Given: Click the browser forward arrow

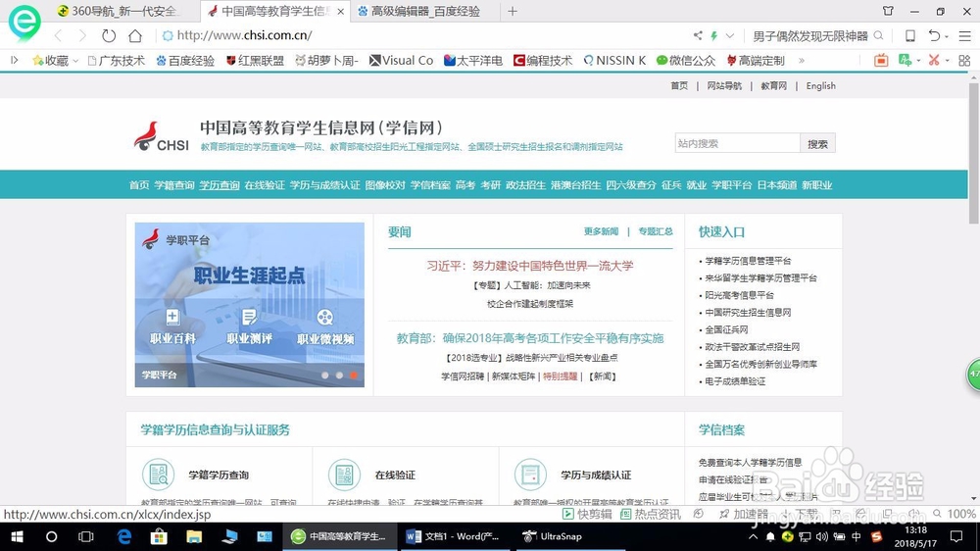Looking at the screenshot, I should tap(82, 35).
